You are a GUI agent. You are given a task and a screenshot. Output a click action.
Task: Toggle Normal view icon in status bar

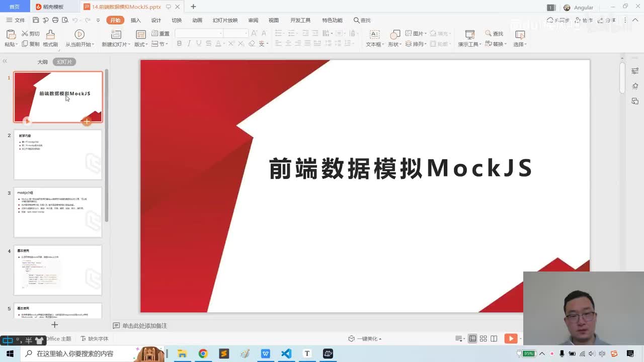pos(472,339)
